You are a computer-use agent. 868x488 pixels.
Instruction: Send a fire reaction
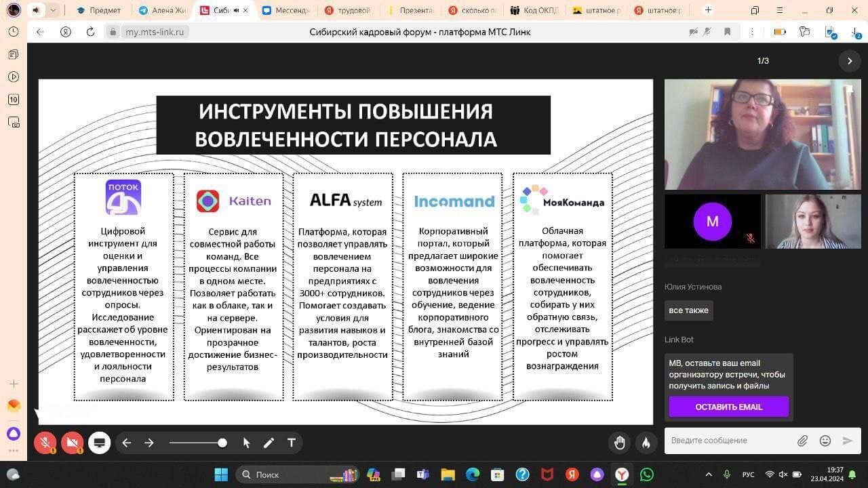click(646, 443)
